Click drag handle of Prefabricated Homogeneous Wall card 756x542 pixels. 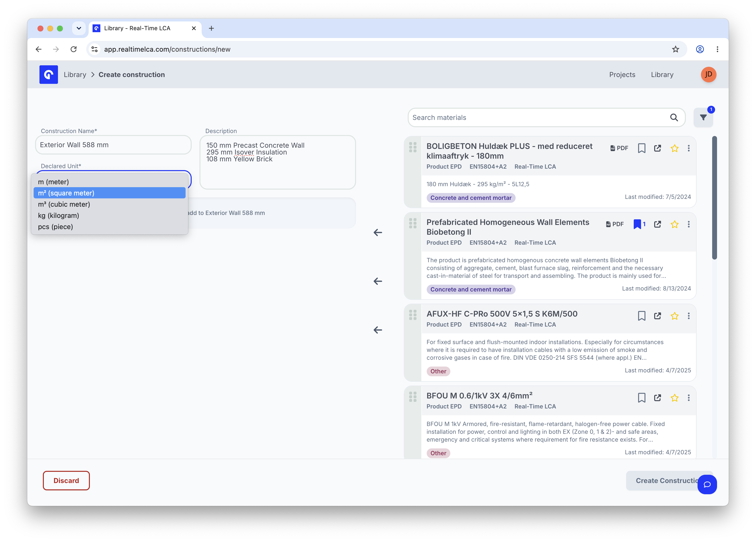(x=413, y=223)
